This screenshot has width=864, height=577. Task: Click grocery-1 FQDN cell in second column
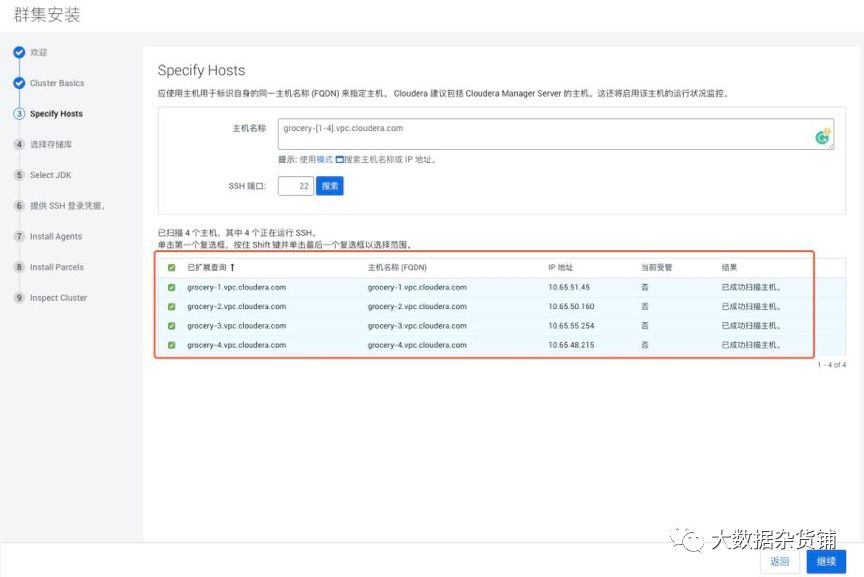417,287
